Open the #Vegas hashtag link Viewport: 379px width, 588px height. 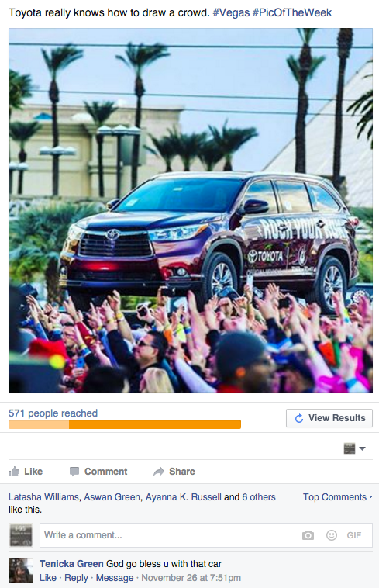click(x=231, y=12)
